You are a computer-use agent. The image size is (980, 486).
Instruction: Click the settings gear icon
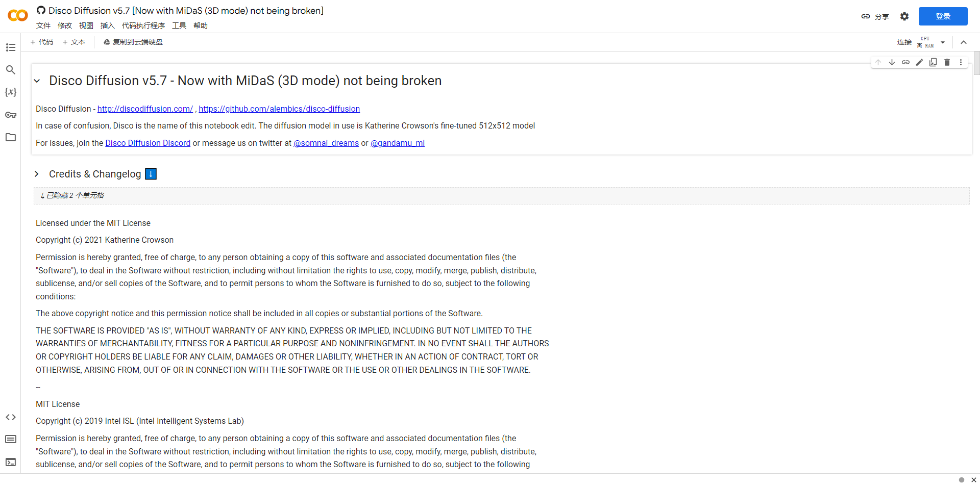click(904, 16)
